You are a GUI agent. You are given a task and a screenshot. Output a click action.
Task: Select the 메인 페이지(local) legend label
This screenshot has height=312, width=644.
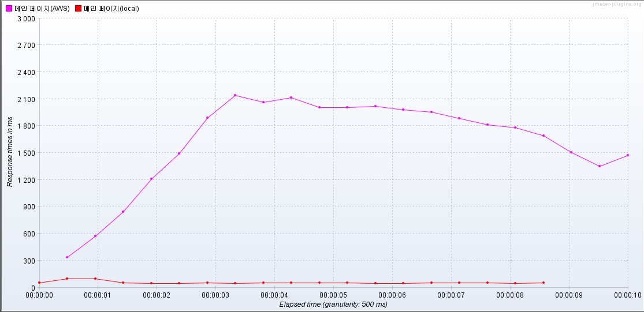(x=111, y=9)
